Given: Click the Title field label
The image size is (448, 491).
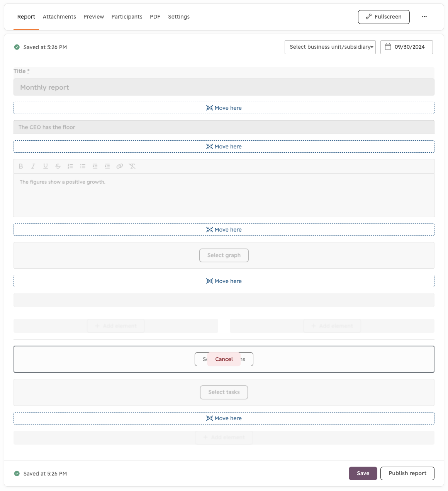Looking at the screenshot, I should tap(22, 71).
